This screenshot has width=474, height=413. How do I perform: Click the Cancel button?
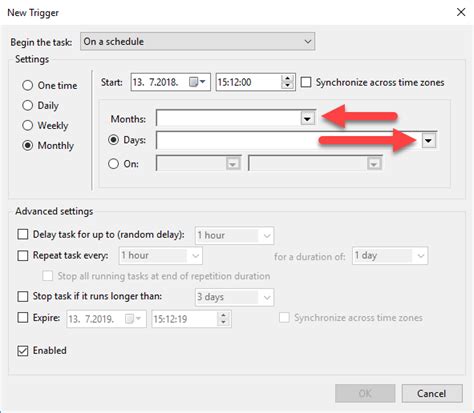pos(432,393)
